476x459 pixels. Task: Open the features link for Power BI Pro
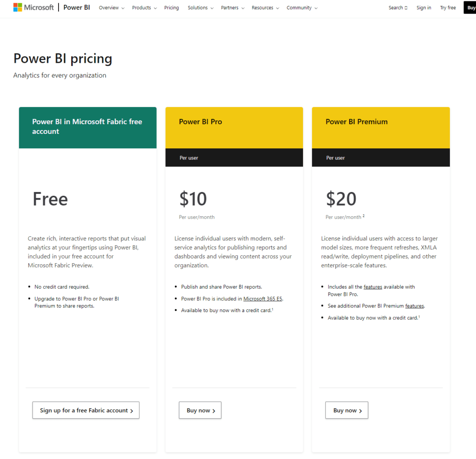click(x=373, y=287)
